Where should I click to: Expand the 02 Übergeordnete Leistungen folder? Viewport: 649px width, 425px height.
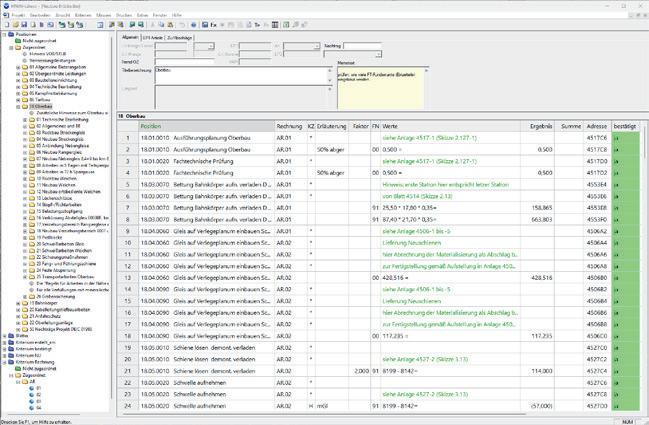click(18, 74)
